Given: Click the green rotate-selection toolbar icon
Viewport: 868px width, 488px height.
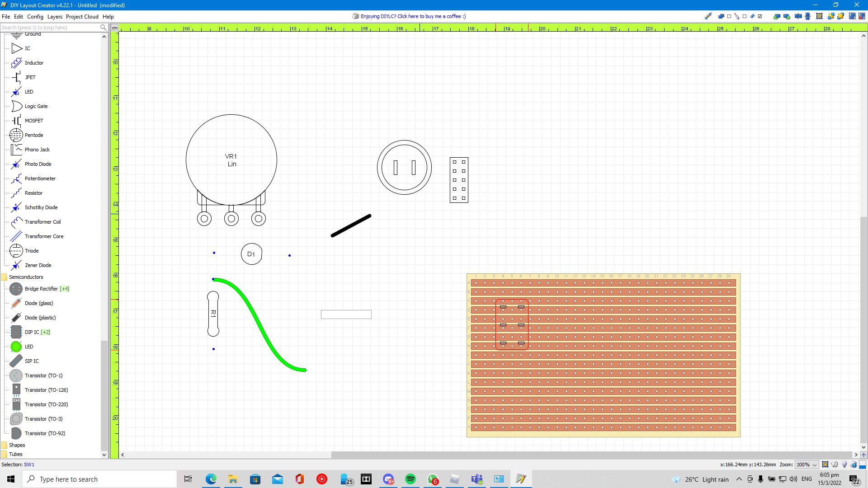Looking at the screenshot, I should (x=777, y=16).
